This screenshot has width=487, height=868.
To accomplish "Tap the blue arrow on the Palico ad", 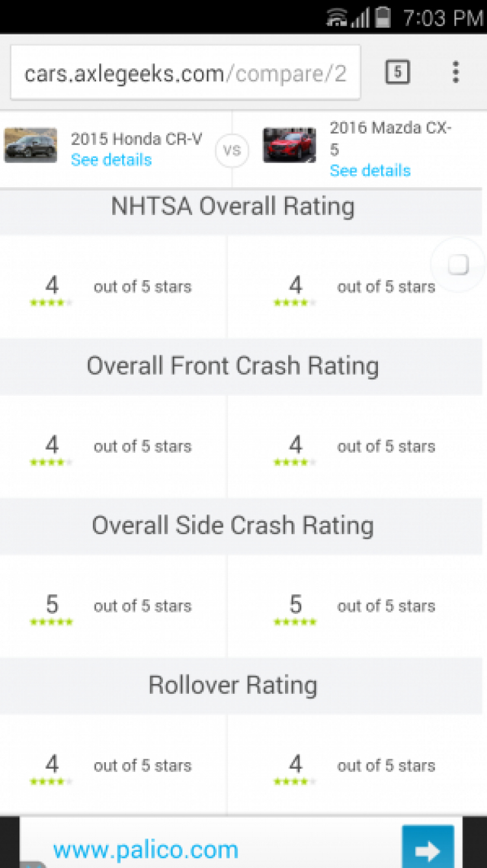I will [428, 848].
